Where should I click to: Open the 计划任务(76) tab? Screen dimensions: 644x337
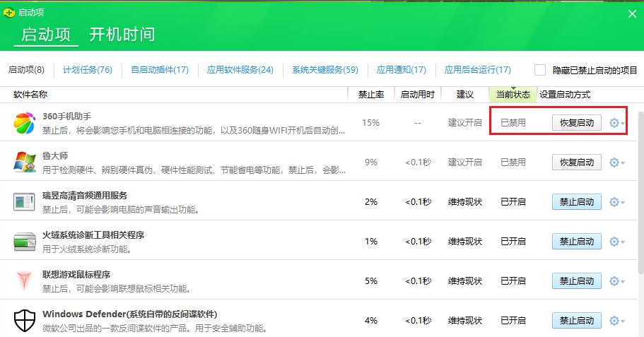(88, 70)
